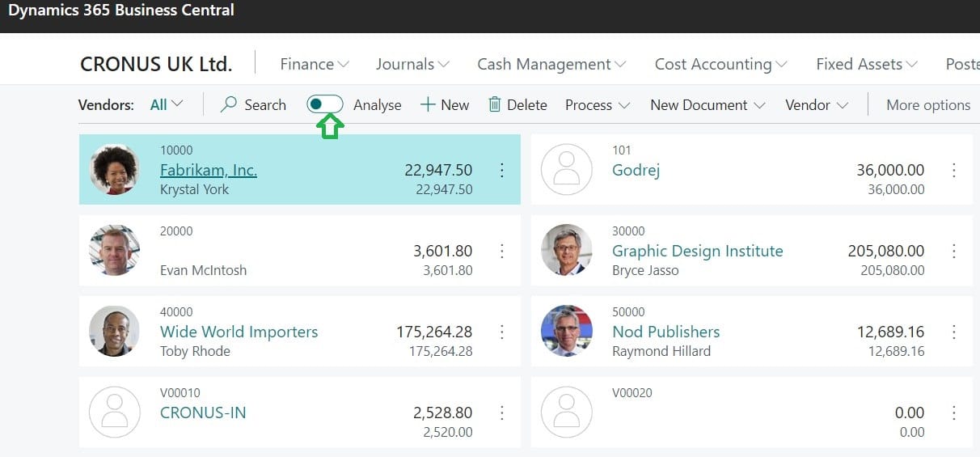
Task: Click the contact name Raymond Hillard
Action: point(661,351)
